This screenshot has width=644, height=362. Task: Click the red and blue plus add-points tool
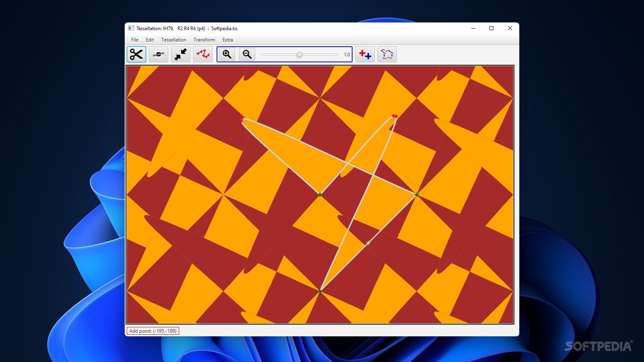click(x=365, y=54)
